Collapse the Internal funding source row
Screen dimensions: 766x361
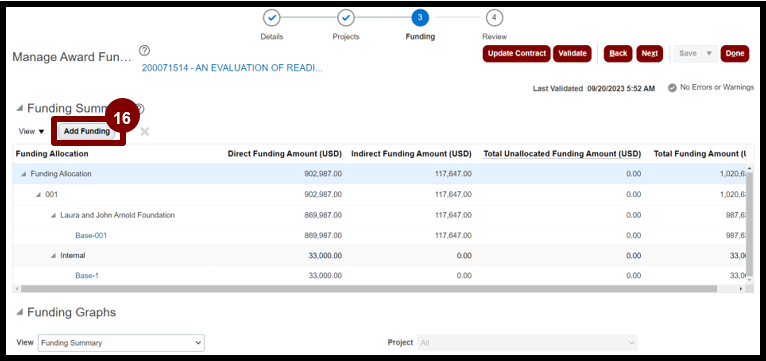pos(54,256)
